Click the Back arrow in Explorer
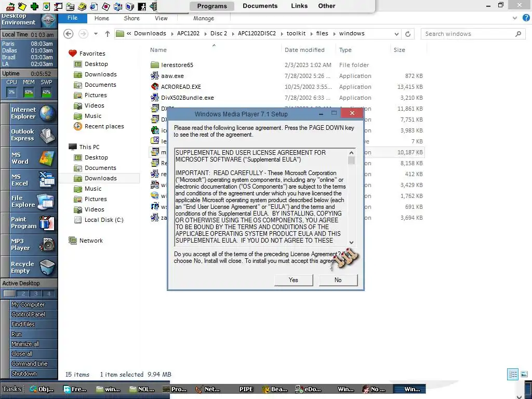The height and width of the screenshot is (399, 532). pos(69,34)
